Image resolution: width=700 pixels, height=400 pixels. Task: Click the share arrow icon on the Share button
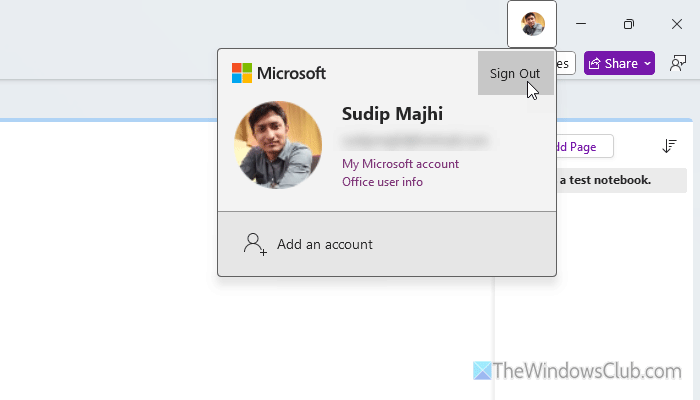[x=595, y=63]
